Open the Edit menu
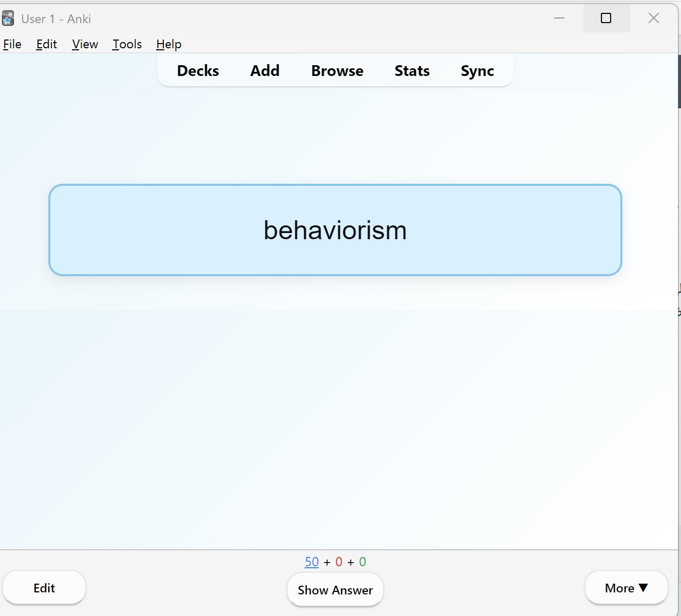This screenshot has width=681, height=616. (46, 44)
